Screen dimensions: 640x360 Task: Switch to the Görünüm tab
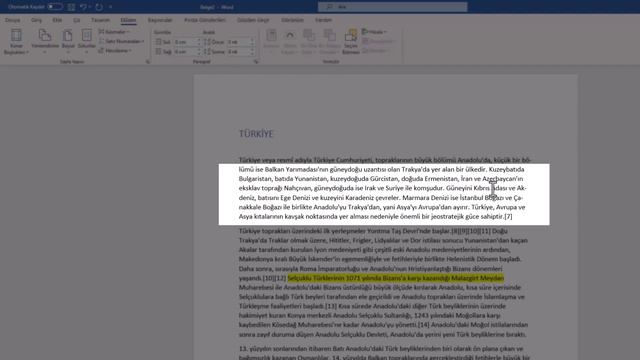click(292, 20)
